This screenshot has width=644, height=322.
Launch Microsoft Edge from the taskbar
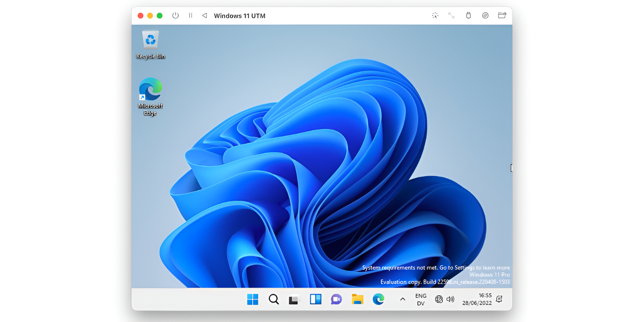point(378,299)
